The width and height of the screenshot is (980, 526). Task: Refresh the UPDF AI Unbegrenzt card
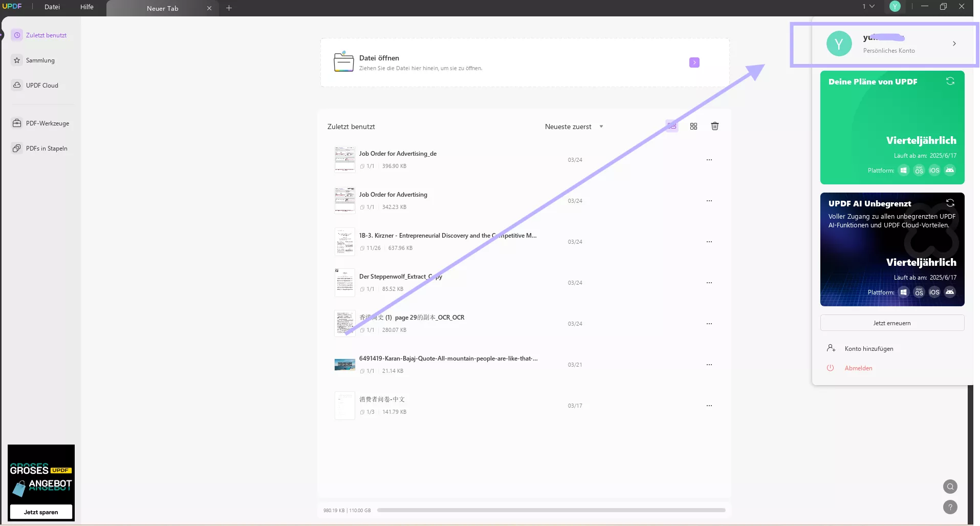pyautogui.click(x=950, y=203)
